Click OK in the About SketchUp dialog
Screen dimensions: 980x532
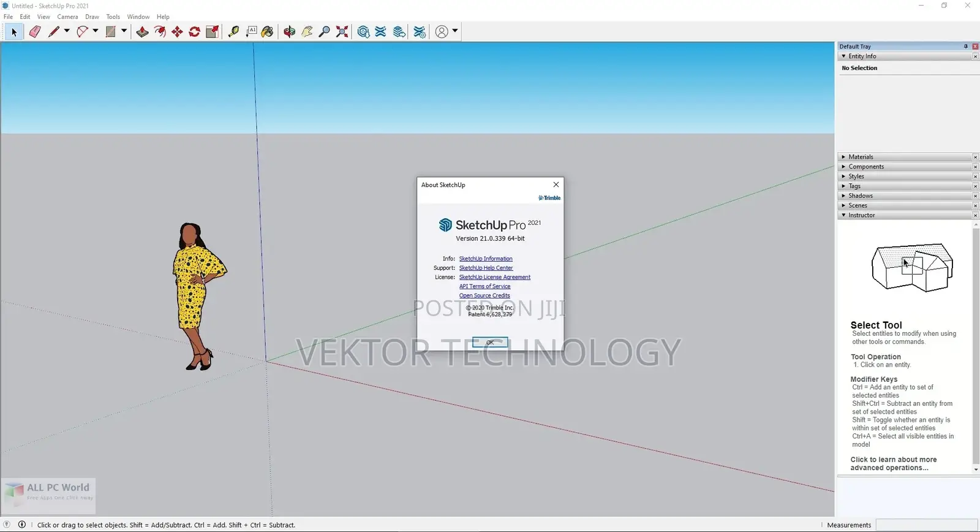[x=490, y=343]
